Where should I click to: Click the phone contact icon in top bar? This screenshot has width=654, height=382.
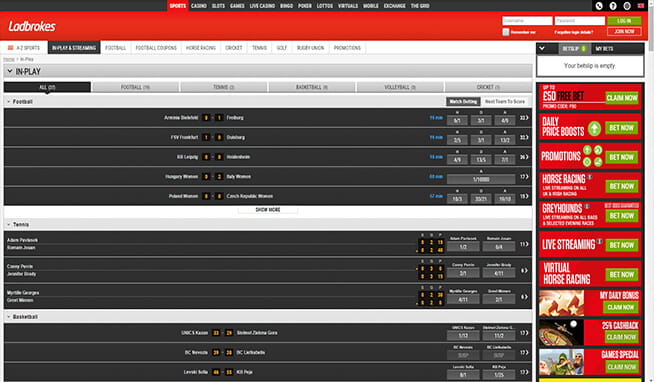(x=599, y=6)
